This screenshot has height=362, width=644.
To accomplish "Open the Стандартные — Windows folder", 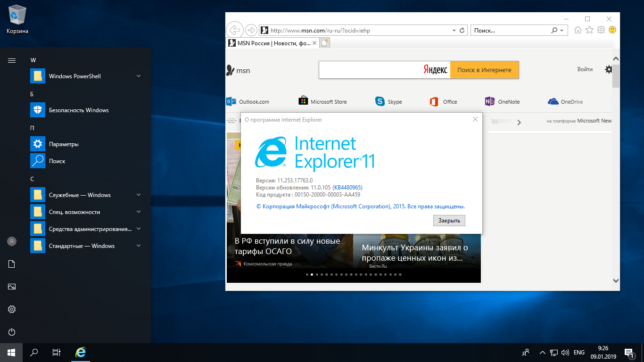I will [x=86, y=246].
